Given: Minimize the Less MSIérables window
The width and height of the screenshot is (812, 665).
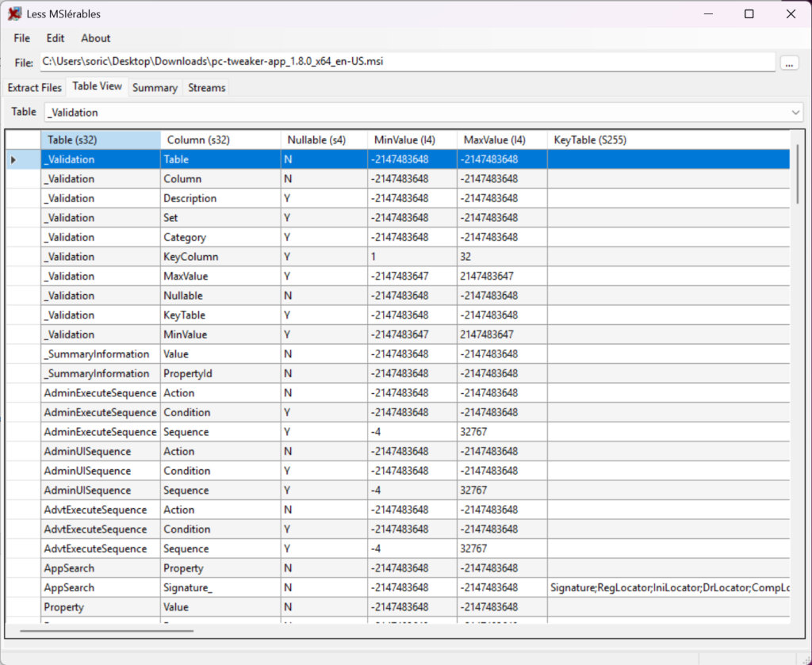Looking at the screenshot, I should [x=708, y=14].
